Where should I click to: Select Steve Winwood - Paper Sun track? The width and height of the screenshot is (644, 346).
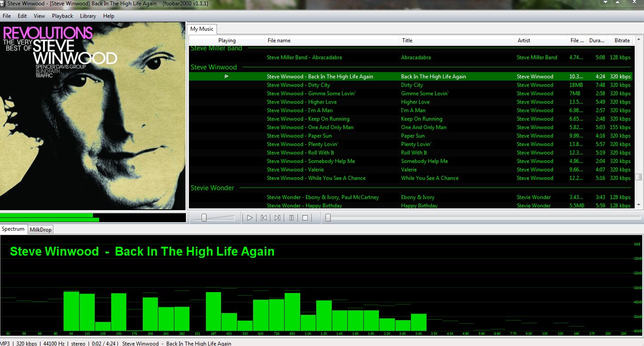click(411, 136)
